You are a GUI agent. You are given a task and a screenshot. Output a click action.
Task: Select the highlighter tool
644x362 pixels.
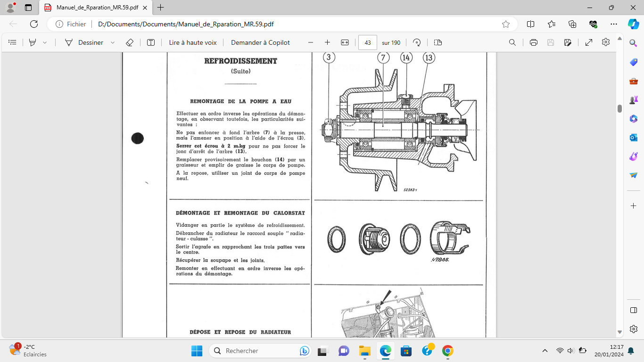point(33,42)
